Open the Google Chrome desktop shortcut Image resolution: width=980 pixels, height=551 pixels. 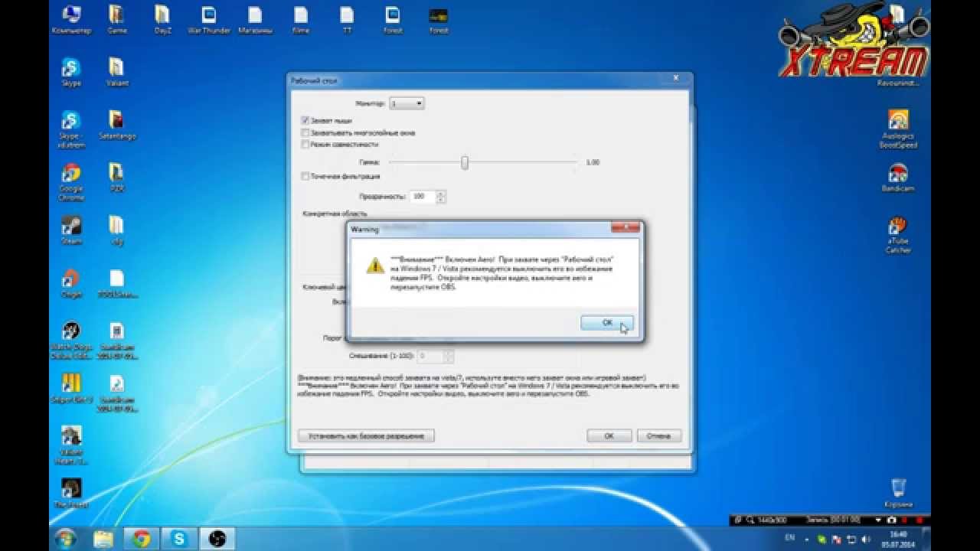(71, 182)
